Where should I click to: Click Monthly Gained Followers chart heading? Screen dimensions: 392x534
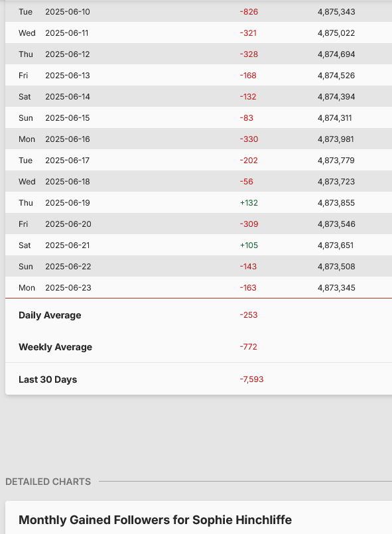pyautogui.click(x=155, y=520)
